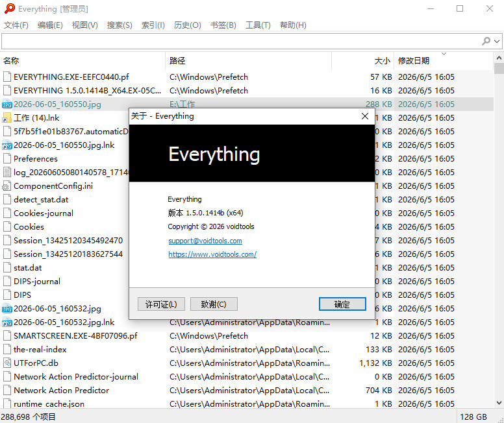Open the 搜索(S) menu
Screen dimensions: 504x423
point(120,25)
